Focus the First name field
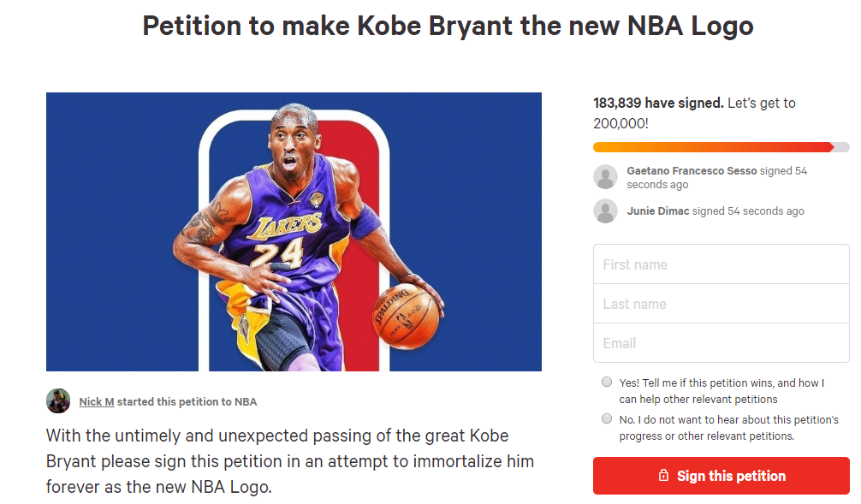This screenshot has height=504, width=861. coord(721,264)
